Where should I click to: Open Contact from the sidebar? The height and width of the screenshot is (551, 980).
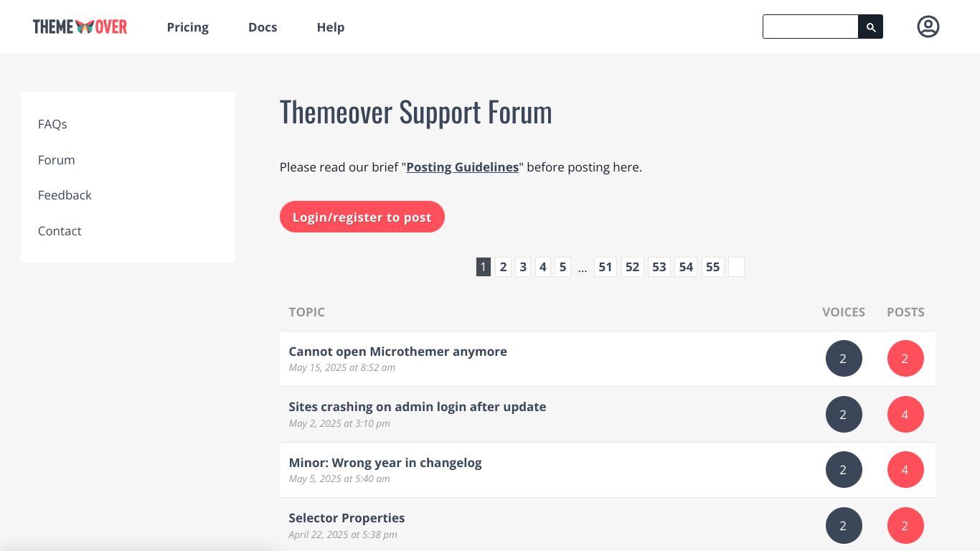[x=60, y=231]
